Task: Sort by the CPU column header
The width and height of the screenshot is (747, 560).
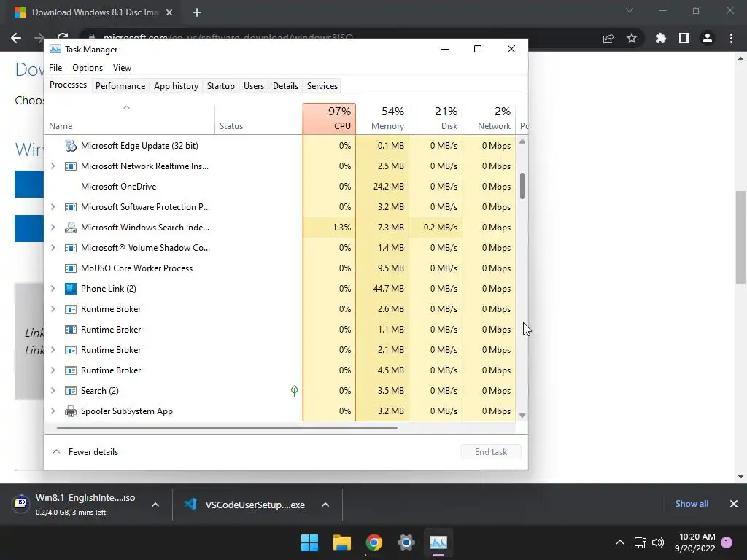Action: [x=329, y=119]
